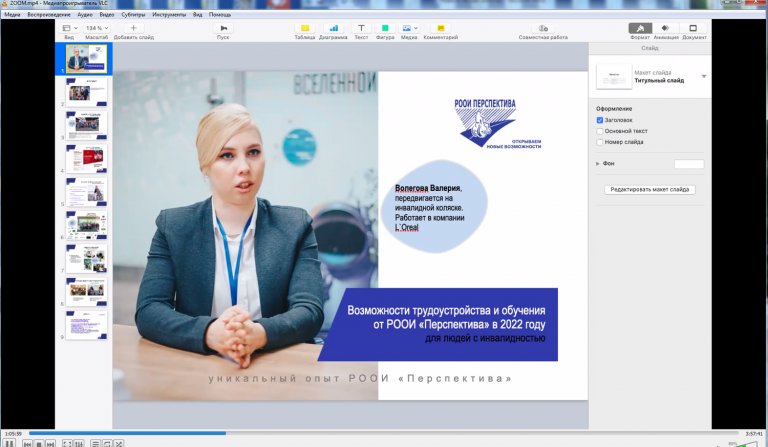This screenshot has height=447, width=768.
Task: Expand the Фон disclosure triangle
Action: [x=598, y=163]
